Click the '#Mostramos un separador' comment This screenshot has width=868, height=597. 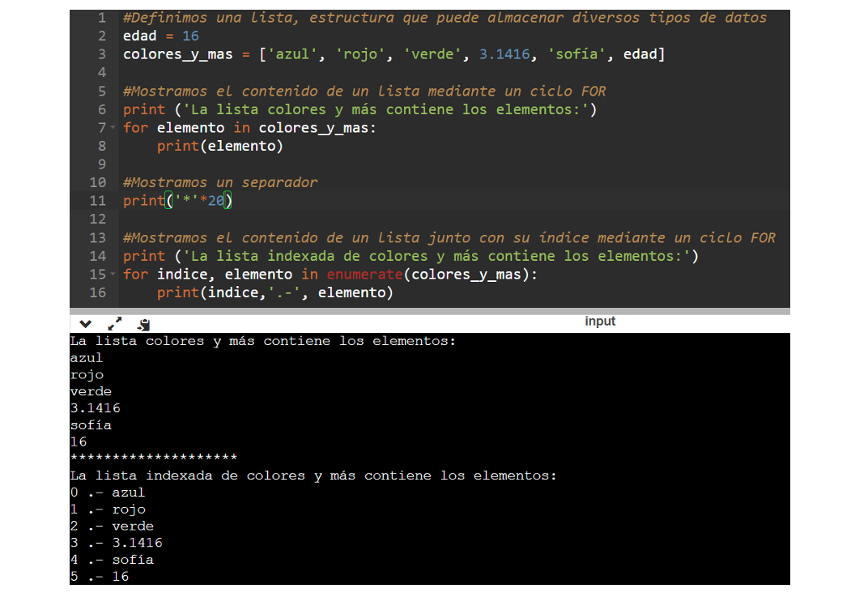tap(220, 183)
